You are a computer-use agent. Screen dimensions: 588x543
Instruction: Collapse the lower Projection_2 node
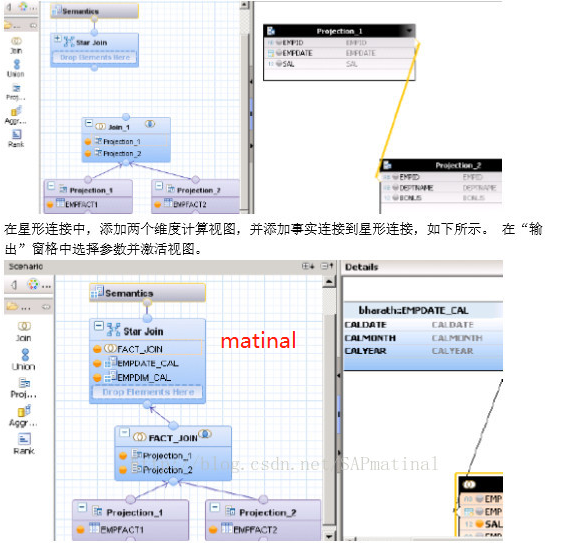[215, 507]
